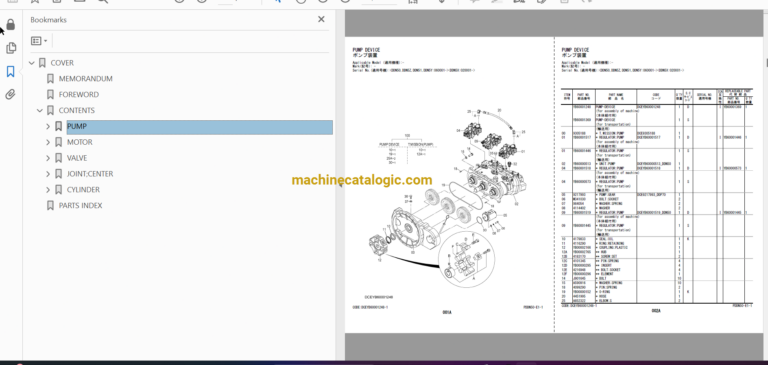
Task: Expand the MOTOR bookmark
Action: coord(48,142)
